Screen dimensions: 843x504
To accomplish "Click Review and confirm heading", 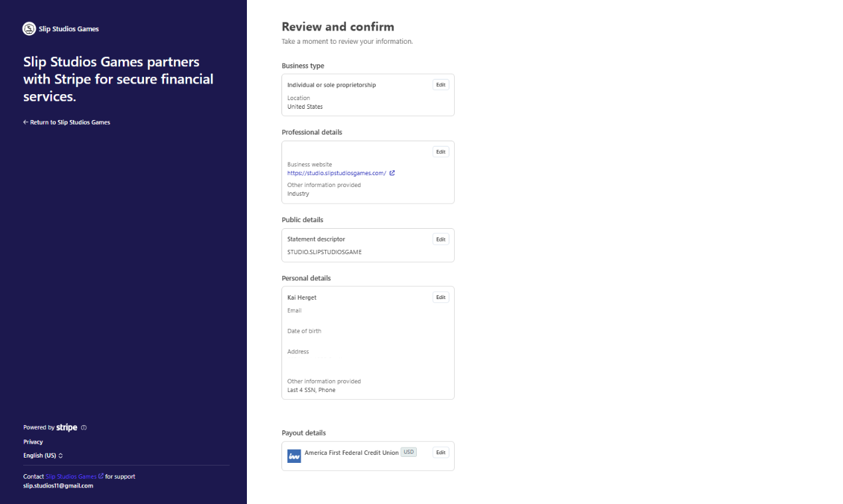I will point(338,27).
